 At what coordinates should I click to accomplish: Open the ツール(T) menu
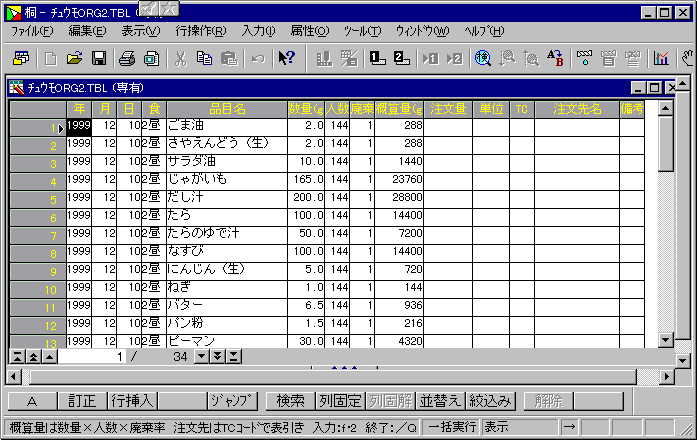[361, 31]
